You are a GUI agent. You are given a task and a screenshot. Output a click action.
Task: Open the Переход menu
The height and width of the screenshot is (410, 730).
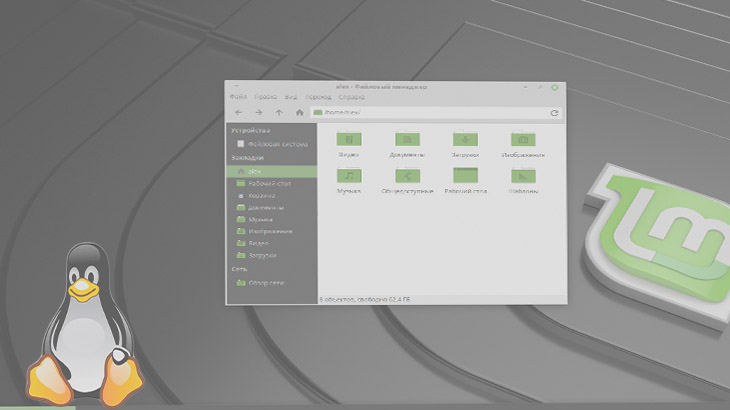(x=318, y=97)
